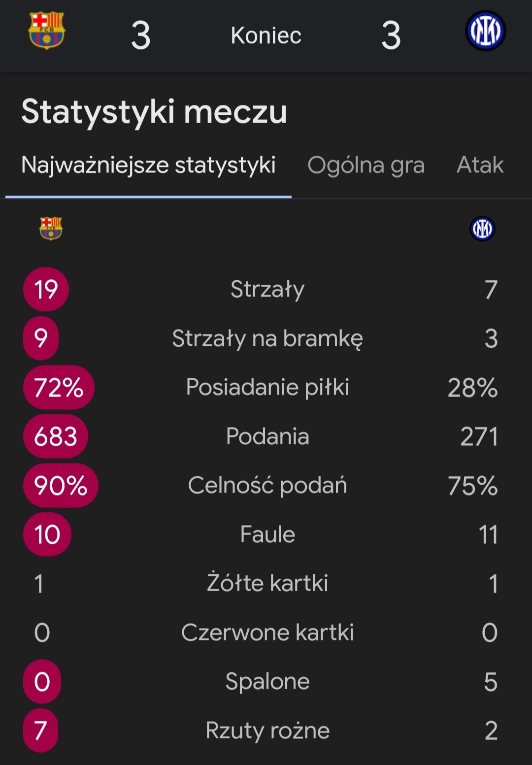The image size is (532, 765).
Task: Tap the Żółte kartki stat label
Action: (267, 583)
